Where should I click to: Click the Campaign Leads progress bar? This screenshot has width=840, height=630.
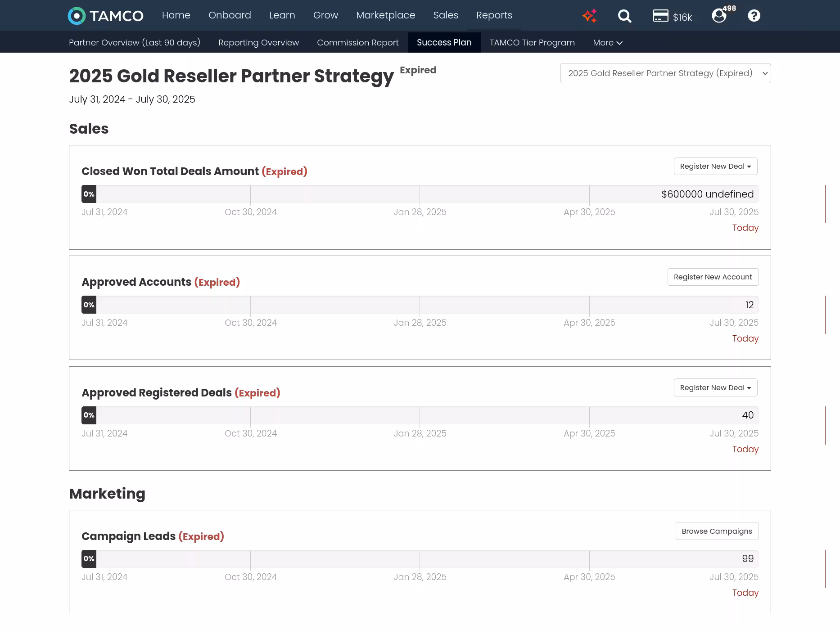click(420, 559)
